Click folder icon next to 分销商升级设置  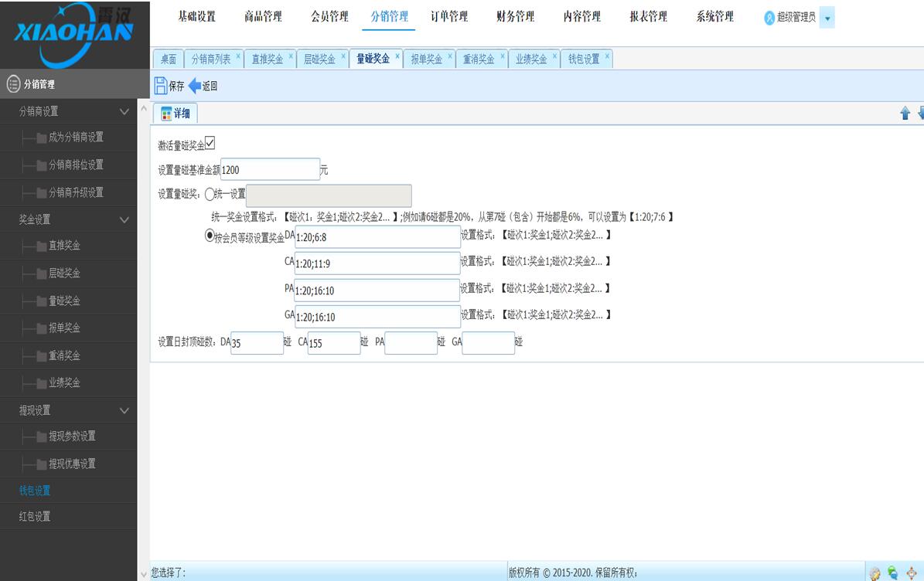coord(42,193)
